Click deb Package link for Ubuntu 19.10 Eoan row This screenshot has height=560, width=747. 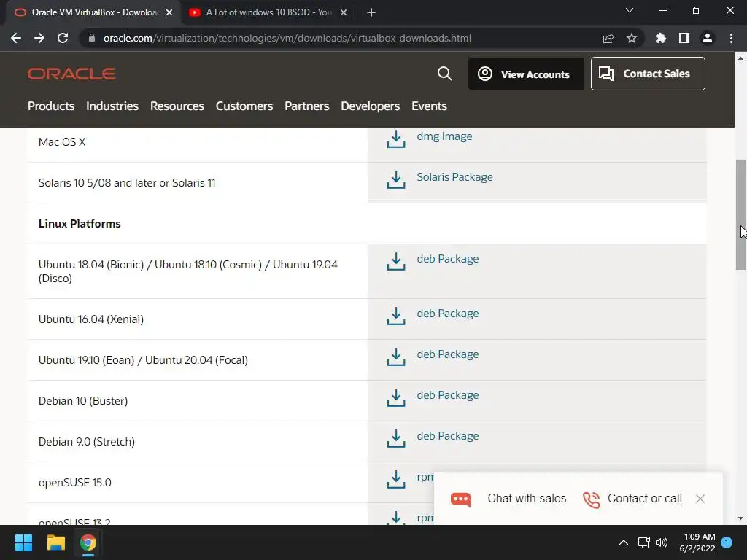coord(448,354)
